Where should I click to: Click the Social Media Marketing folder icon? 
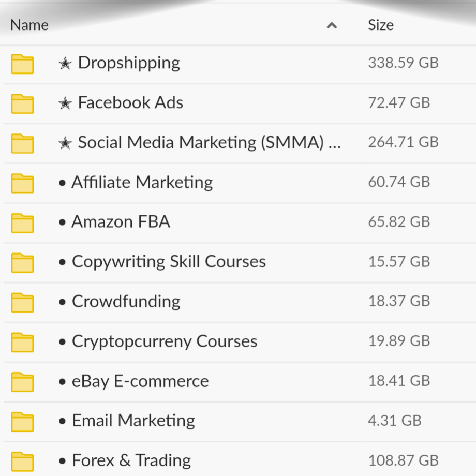(x=22, y=143)
